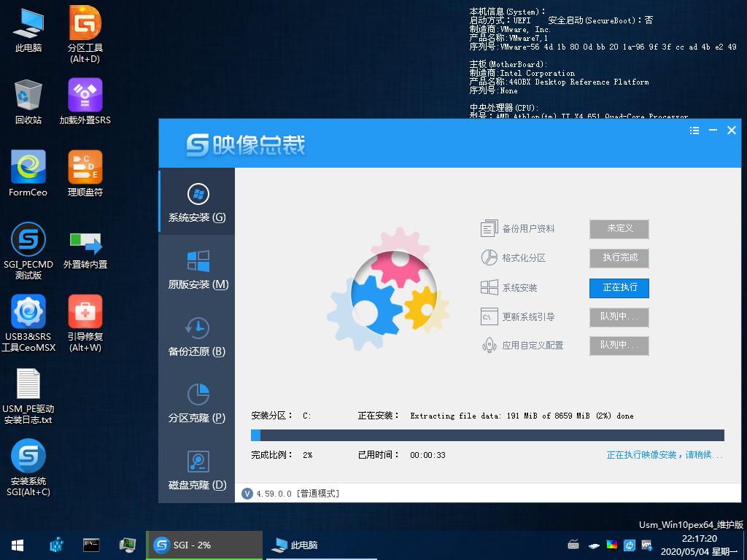Open the 原版安装 panel
Viewport: 747px width, 560px height.
point(196,271)
